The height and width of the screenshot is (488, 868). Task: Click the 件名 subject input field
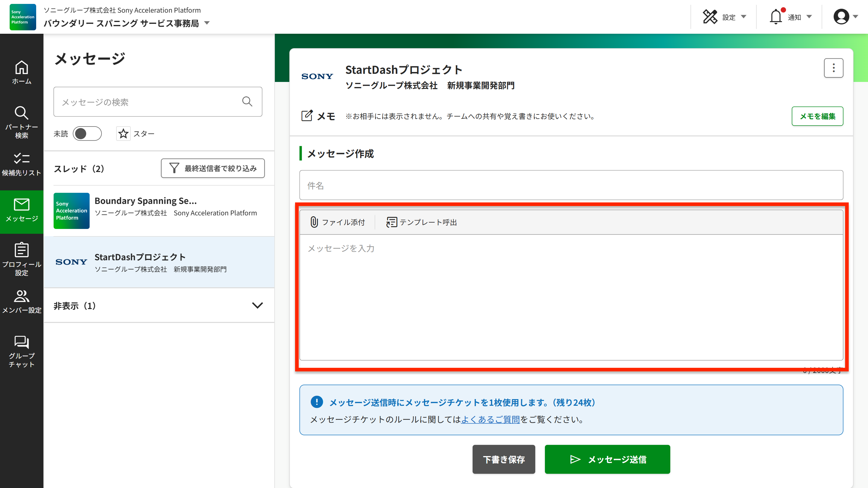click(571, 185)
